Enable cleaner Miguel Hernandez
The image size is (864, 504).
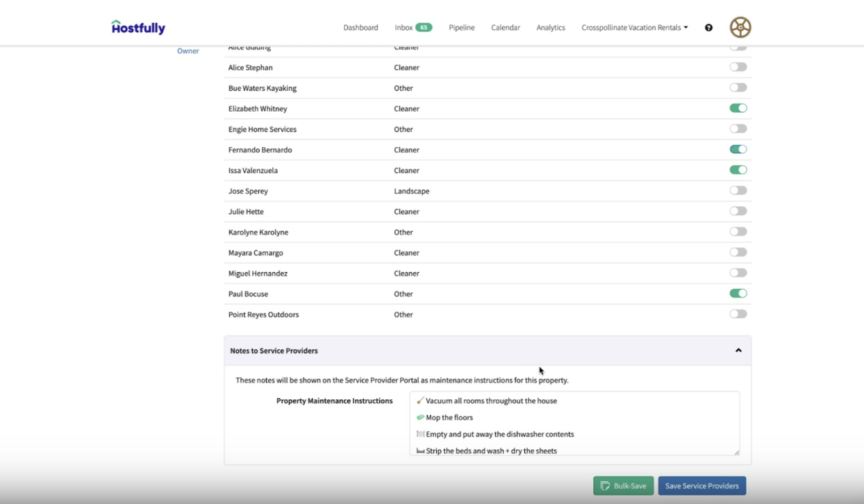coord(738,272)
